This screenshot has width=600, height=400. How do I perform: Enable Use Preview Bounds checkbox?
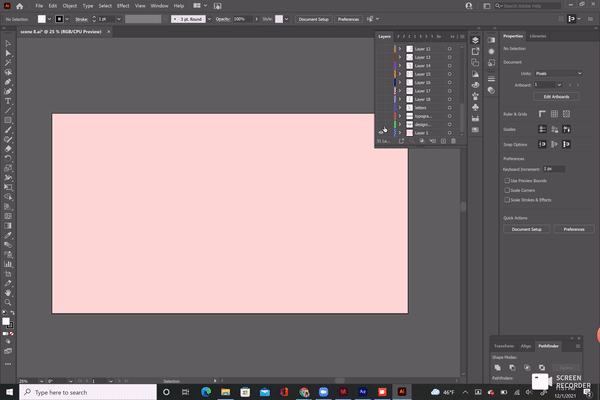tap(507, 180)
